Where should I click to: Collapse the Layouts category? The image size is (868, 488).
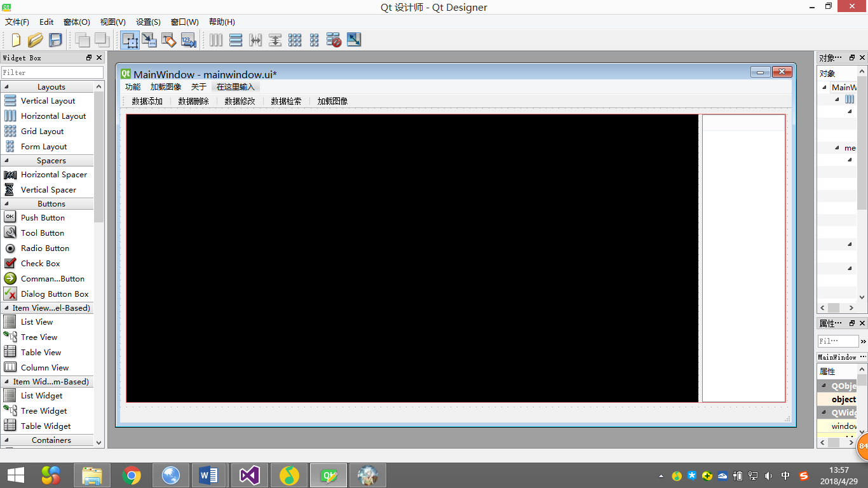[x=6, y=87]
